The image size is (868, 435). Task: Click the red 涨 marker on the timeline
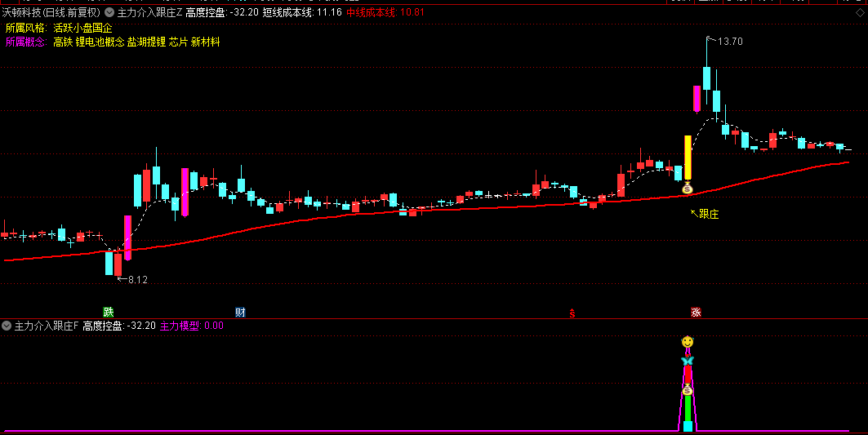coord(696,312)
